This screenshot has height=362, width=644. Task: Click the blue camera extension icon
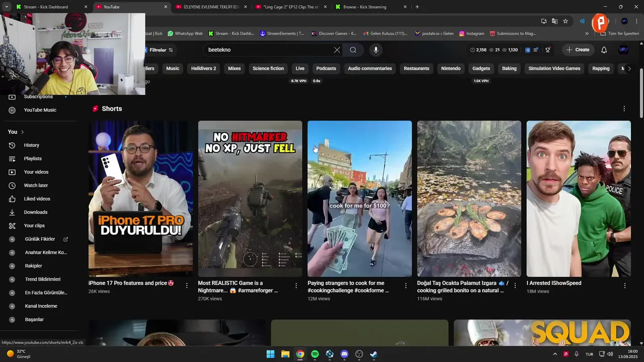point(527,50)
